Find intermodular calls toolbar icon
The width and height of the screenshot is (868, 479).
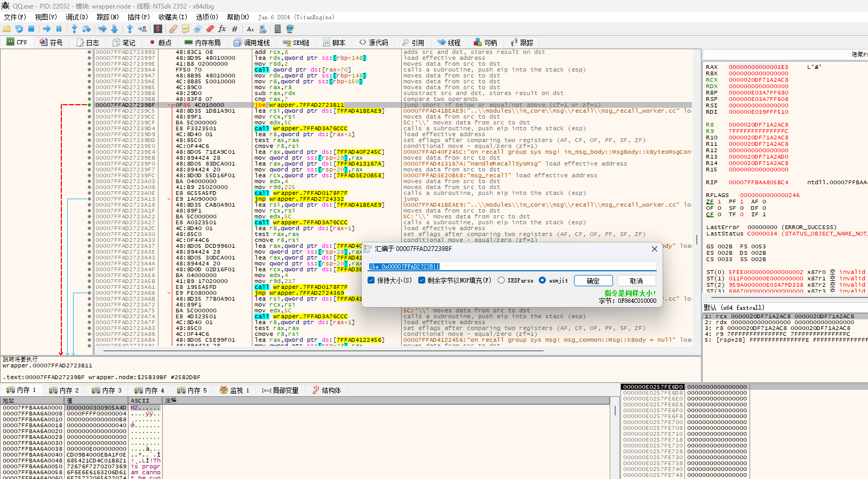(262, 29)
